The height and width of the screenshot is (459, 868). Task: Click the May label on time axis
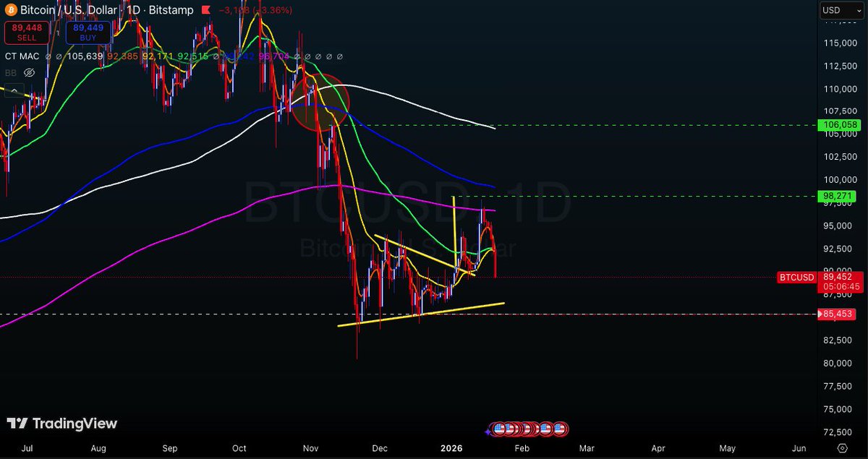pos(728,447)
